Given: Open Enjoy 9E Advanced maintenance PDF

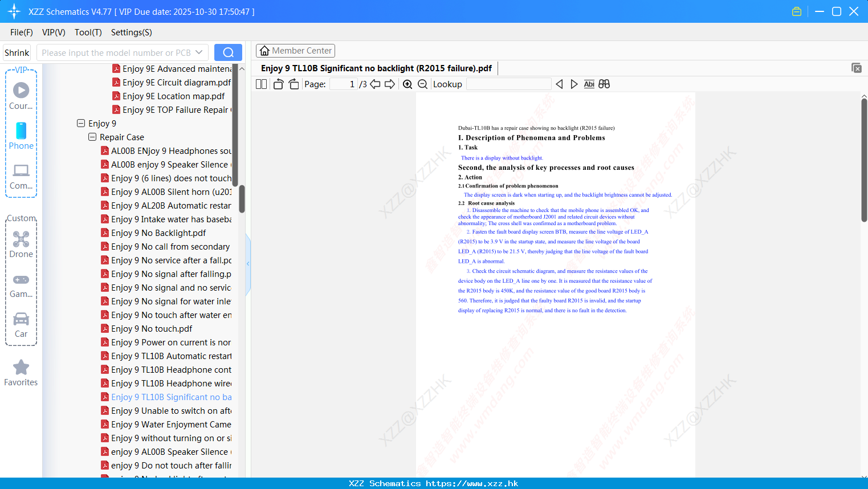Looking at the screenshot, I should click(x=172, y=68).
